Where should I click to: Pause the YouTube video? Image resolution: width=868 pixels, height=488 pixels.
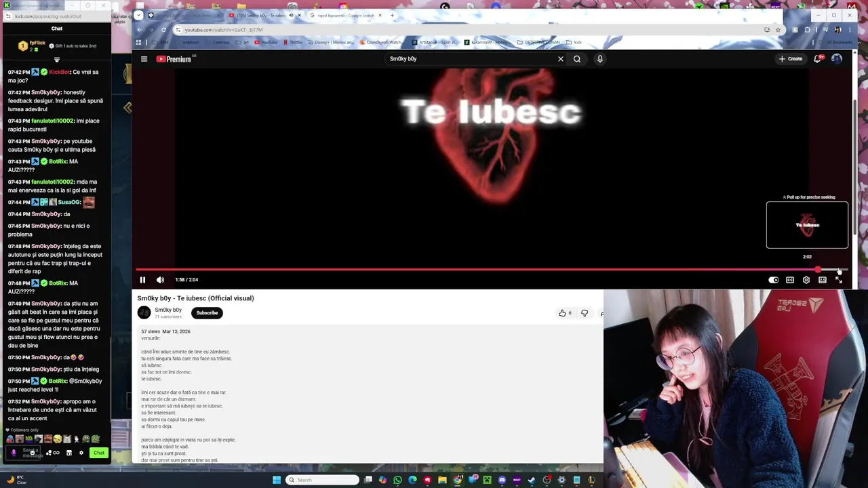pyautogui.click(x=142, y=280)
